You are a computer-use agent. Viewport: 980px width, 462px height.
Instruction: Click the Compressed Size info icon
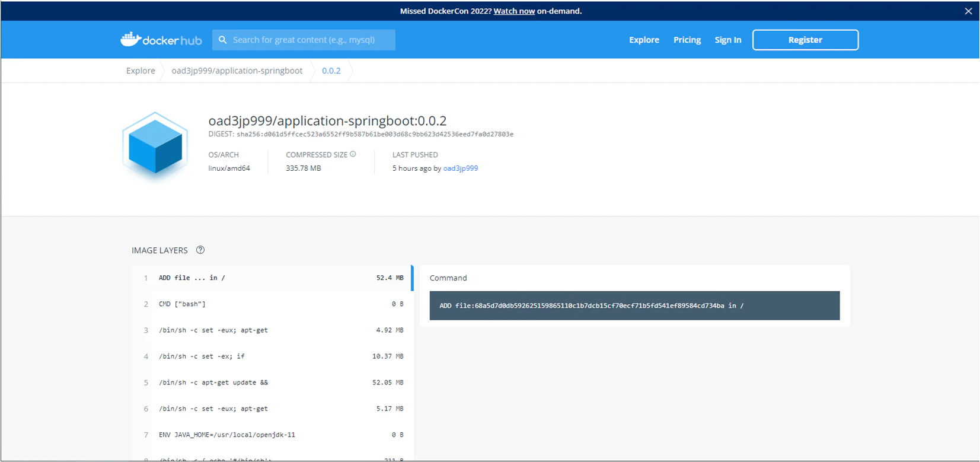tap(353, 154)
